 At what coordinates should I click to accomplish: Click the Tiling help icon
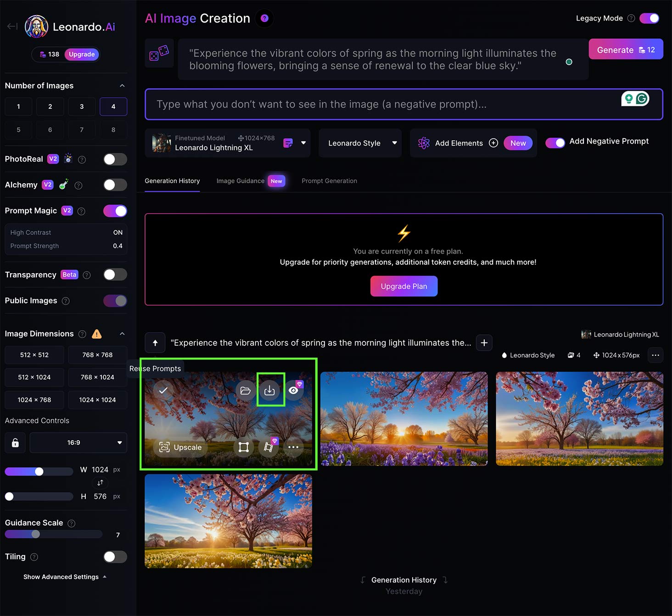[x=34, y=557]
